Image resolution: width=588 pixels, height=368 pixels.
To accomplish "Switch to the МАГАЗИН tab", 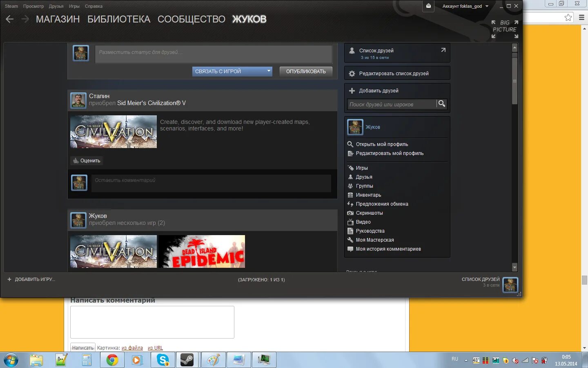I will 58,19.
